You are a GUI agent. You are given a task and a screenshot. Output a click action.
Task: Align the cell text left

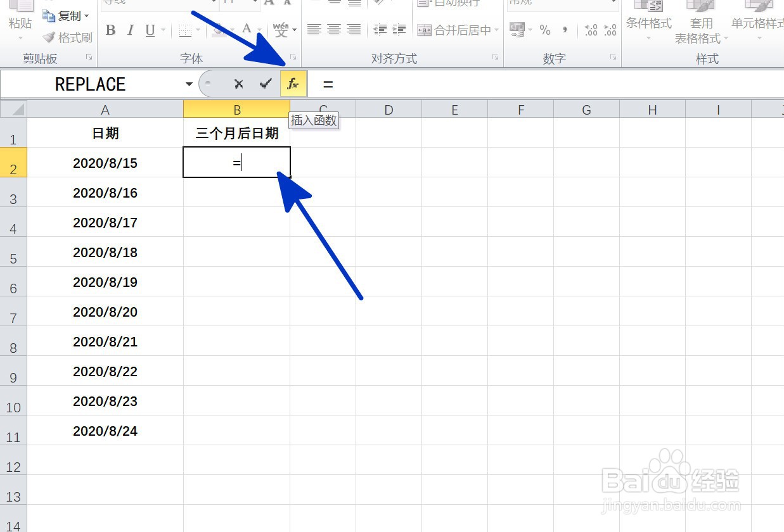pos(314,30)
